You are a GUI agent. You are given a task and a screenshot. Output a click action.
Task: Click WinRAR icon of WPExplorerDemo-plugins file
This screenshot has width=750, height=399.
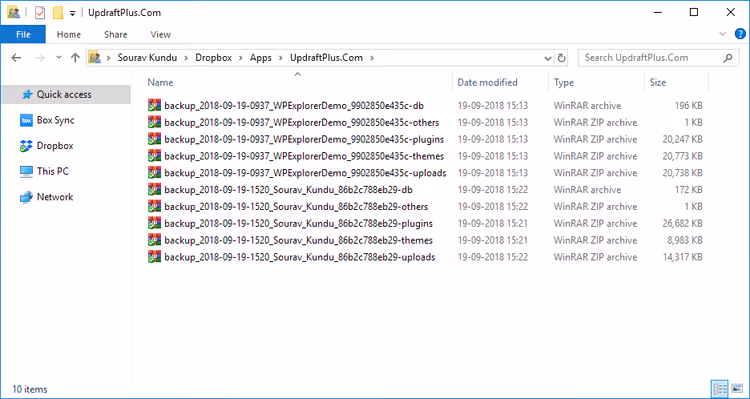coord(154,139)
